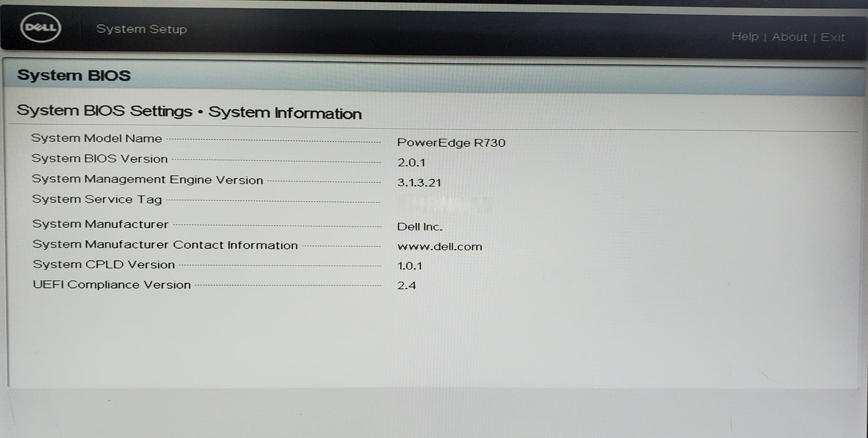
Task: Click the www.dell.com value
Action: (440, 247)
